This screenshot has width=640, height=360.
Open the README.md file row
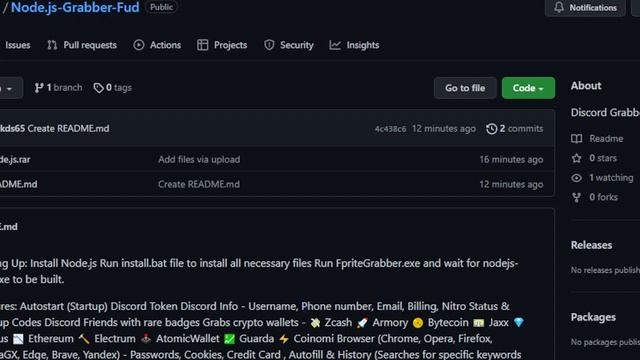[x=18, y=184]
